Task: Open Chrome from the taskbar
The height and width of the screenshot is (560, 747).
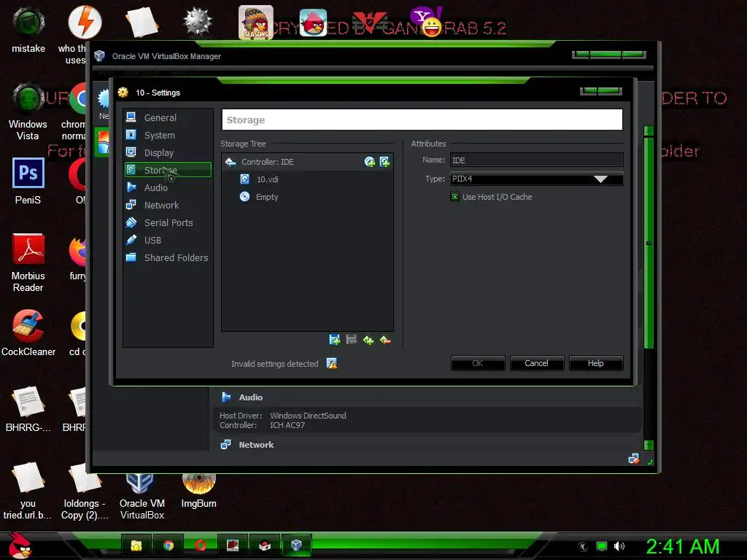Action: (169, 545)
